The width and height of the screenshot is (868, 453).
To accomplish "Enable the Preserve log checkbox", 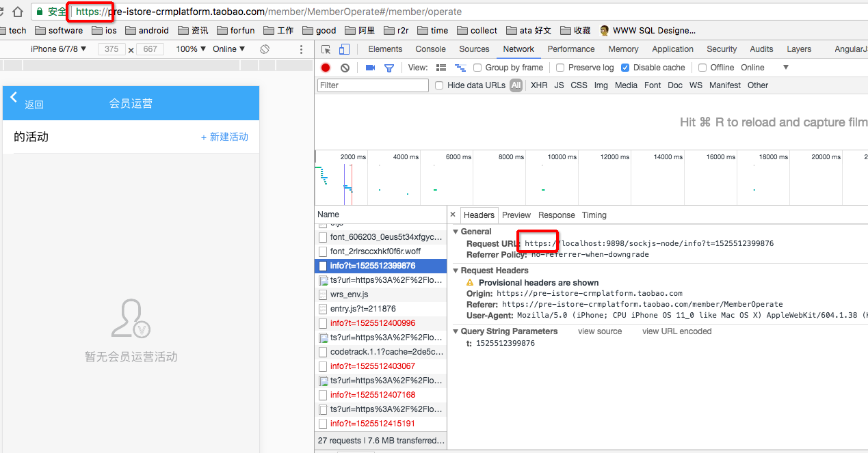I will 560,68.
